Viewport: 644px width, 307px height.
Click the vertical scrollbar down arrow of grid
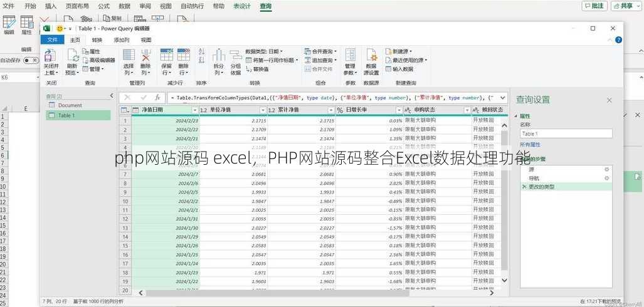pyautogui.click(x=504, y=280)
